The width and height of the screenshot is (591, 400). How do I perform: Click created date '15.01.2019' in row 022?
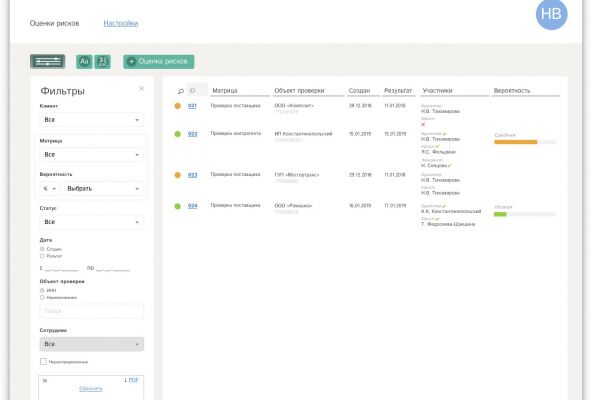pos(360,134)
